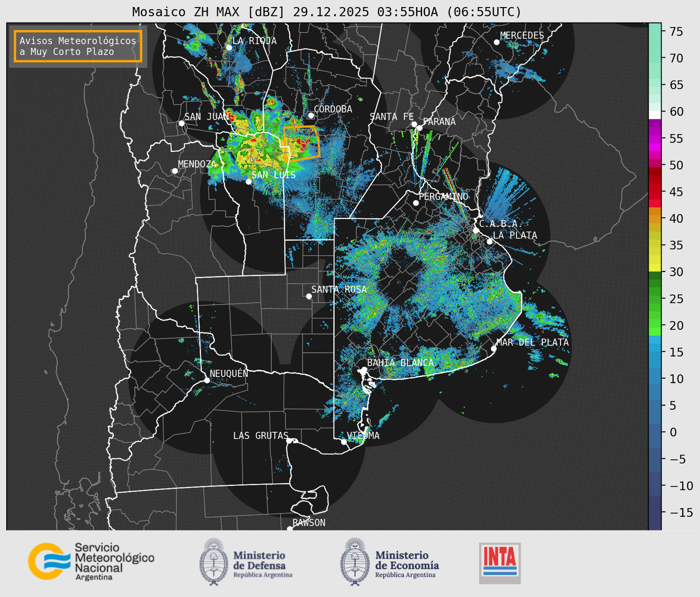Select the "RAWSON" map label
Image resolution: width=700 pixels, height=597 pixels.
pyautogui.click(x=309, y=523)
